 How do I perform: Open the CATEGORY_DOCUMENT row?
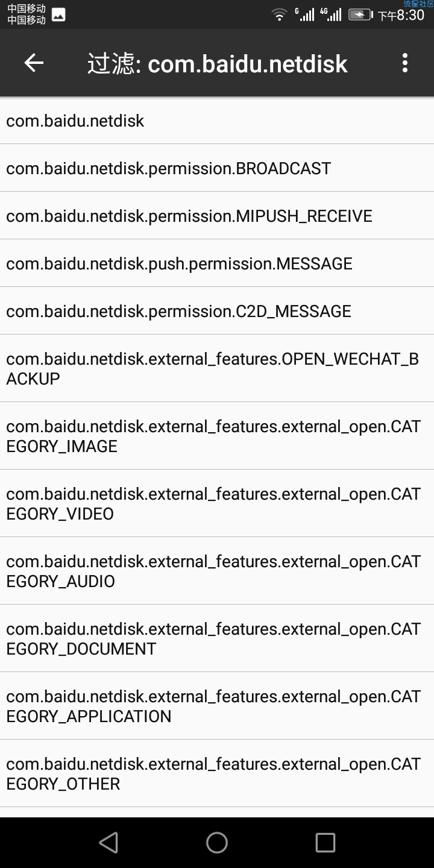217,638
